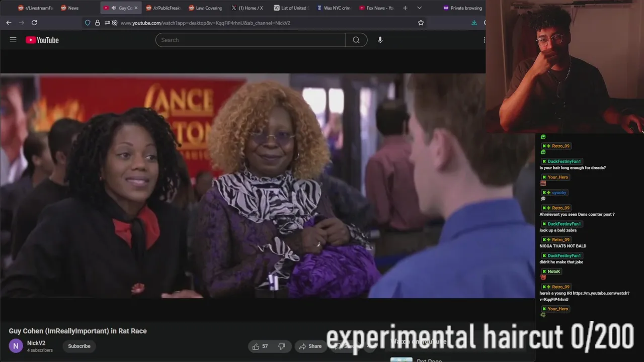Switch to the r/LivestreamFail tab
644x362 pixels.
[x=35, y=8]
